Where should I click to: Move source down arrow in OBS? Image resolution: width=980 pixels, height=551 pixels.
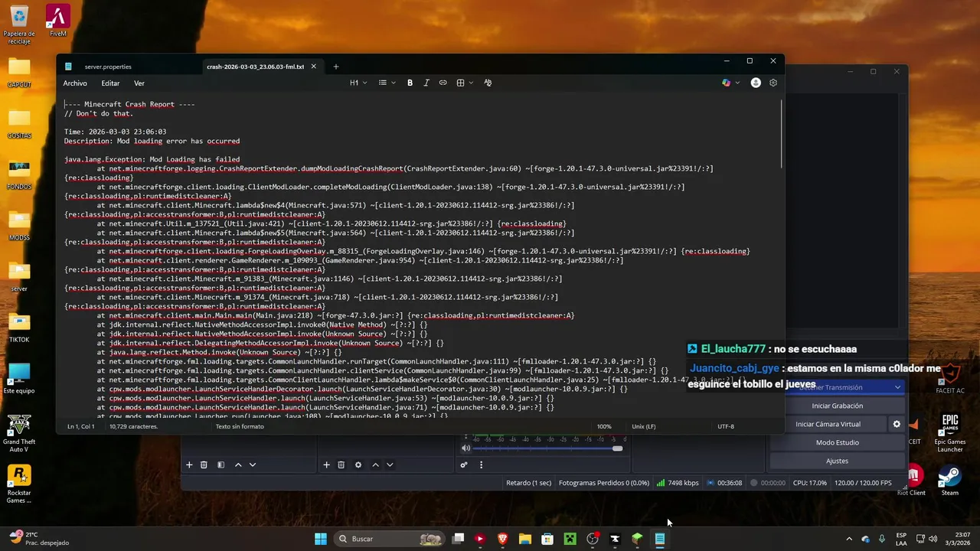coord(390,465)
